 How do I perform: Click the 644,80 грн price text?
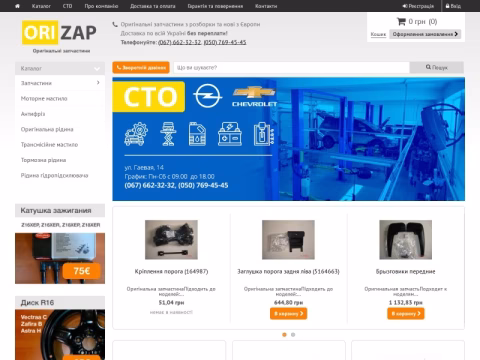(288, 303)
